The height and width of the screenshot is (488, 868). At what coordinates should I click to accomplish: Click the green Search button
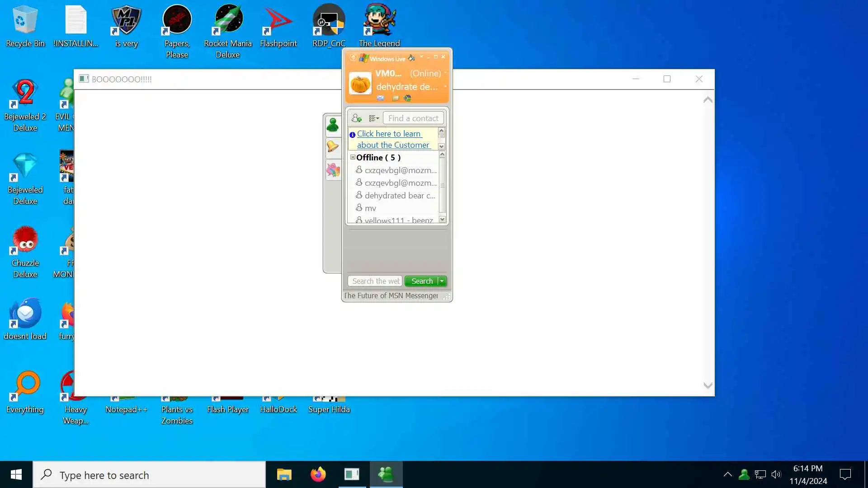click(x=421, y=281)
